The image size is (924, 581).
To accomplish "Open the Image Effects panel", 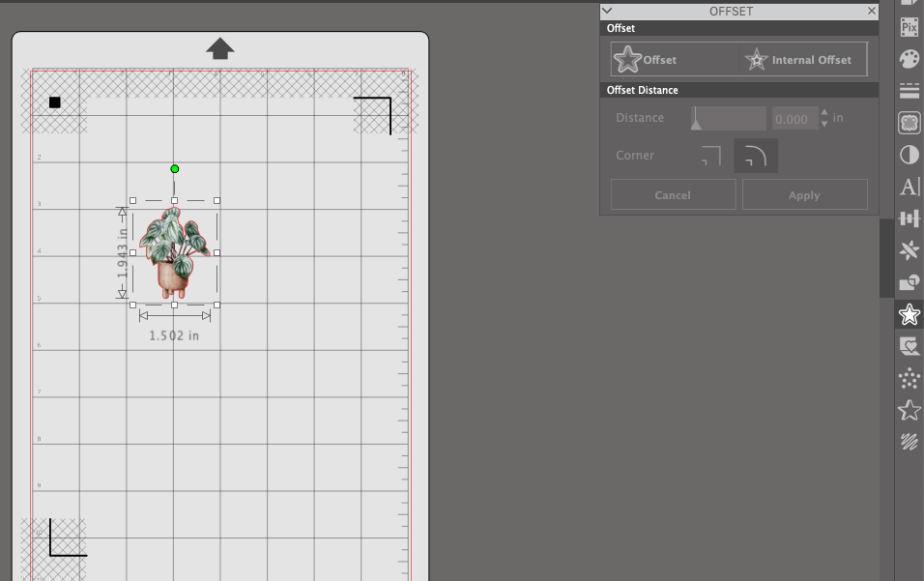I will tap(910, 123).
